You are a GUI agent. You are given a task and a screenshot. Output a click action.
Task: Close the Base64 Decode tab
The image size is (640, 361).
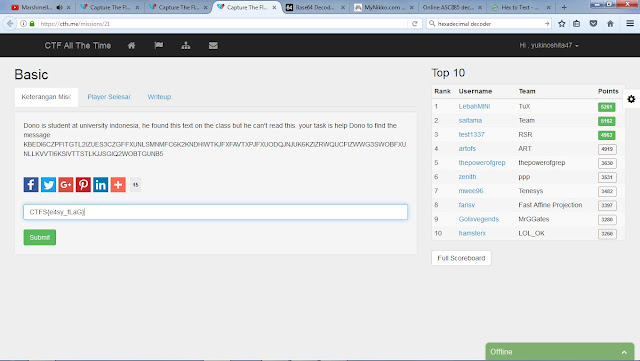343,7
